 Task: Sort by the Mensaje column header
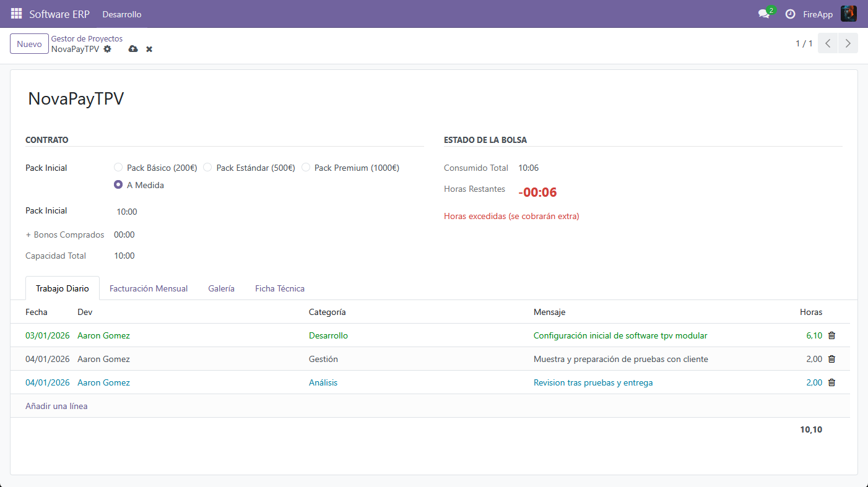click(549, 312)
